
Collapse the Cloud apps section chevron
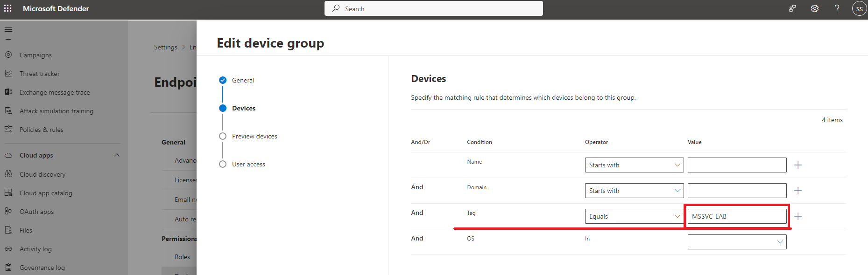click(x=117, y=155)
